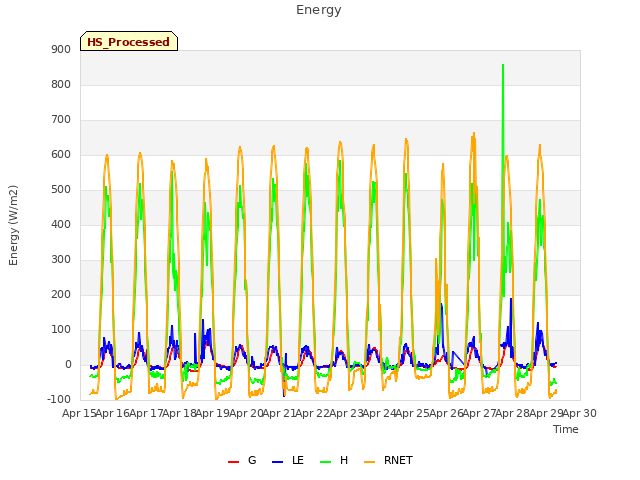640x480 pixels.
Task: Click the y-axis label '600'
Action: pos(61,155)
